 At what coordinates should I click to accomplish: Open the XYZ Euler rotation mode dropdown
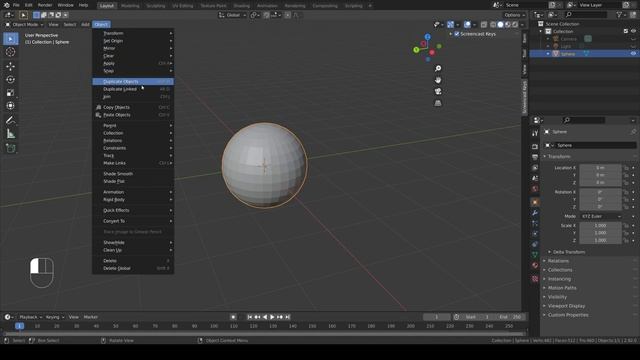[601, 216]
